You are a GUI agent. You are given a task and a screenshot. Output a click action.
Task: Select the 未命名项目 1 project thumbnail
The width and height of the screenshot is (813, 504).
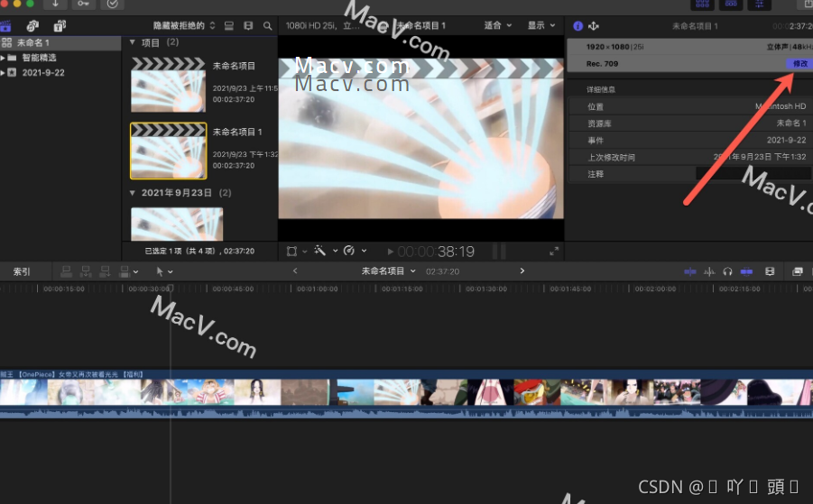tap(168, 151)
